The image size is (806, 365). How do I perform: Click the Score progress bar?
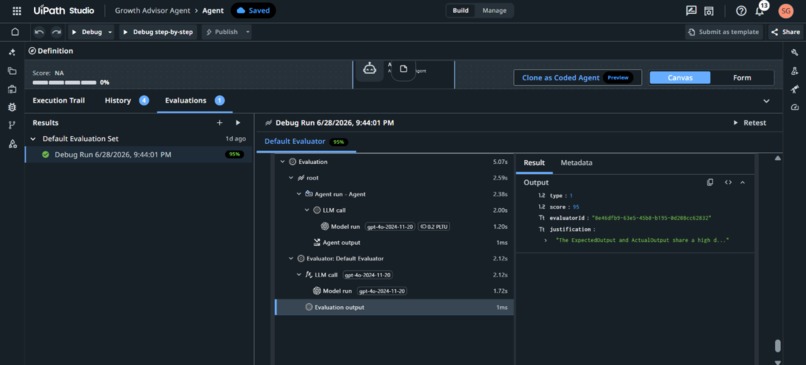pyautogui.click(x=65, y=82)
